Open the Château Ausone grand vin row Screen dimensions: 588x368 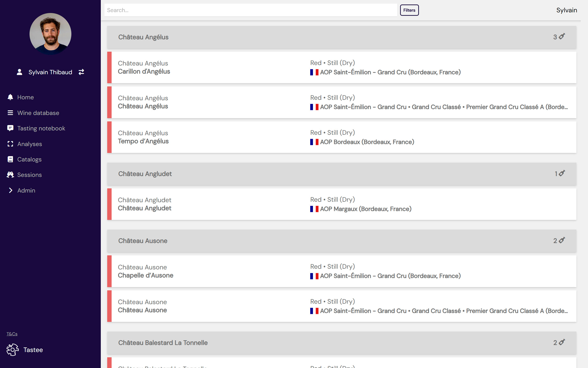tap(342, 306)
